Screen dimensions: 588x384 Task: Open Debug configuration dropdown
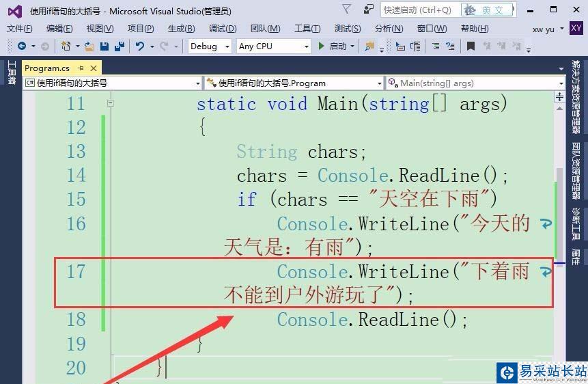pos(209,46)
